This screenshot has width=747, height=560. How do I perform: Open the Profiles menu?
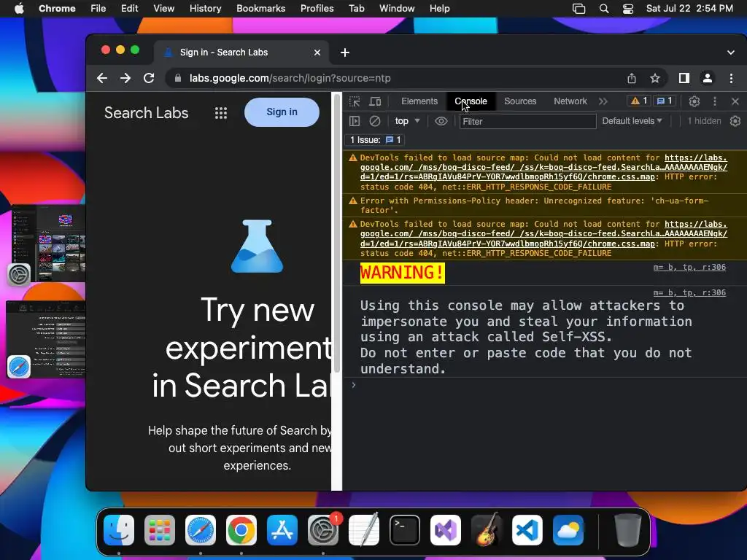coord(317,9)
